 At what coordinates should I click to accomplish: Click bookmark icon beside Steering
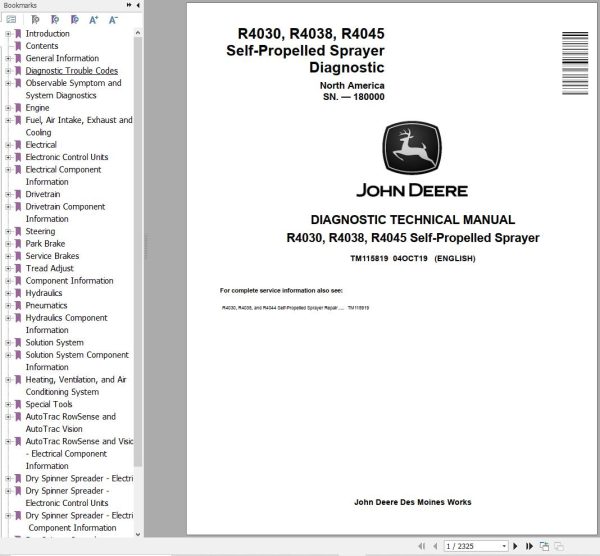pyautogui.click(x=18, y=232)
